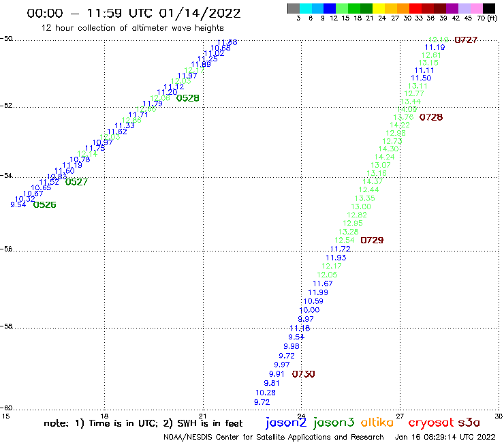504x443 pixels.
Task: Click the 0728 time marker
Action: [x=431, y=117]
